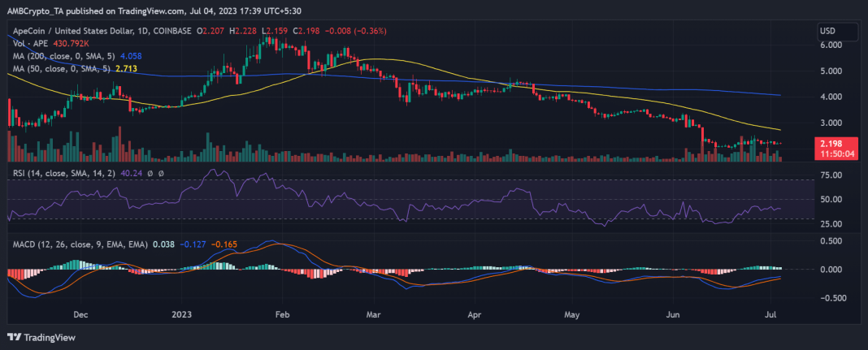Click the Feb label on time axis

click(282, 311)
